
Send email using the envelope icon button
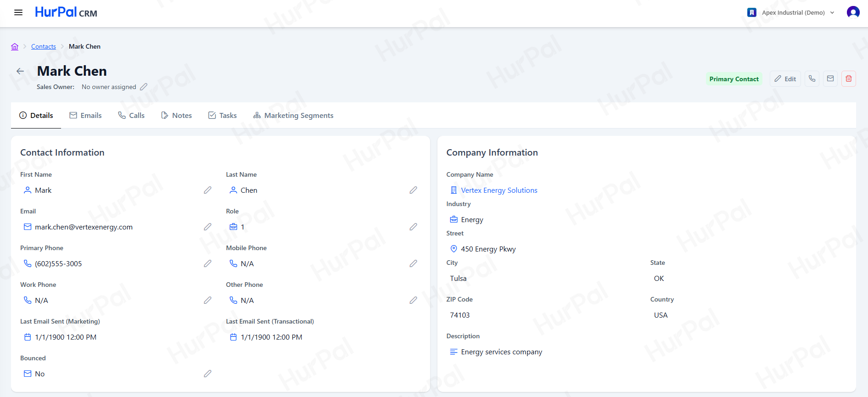(x=830, y=79)
